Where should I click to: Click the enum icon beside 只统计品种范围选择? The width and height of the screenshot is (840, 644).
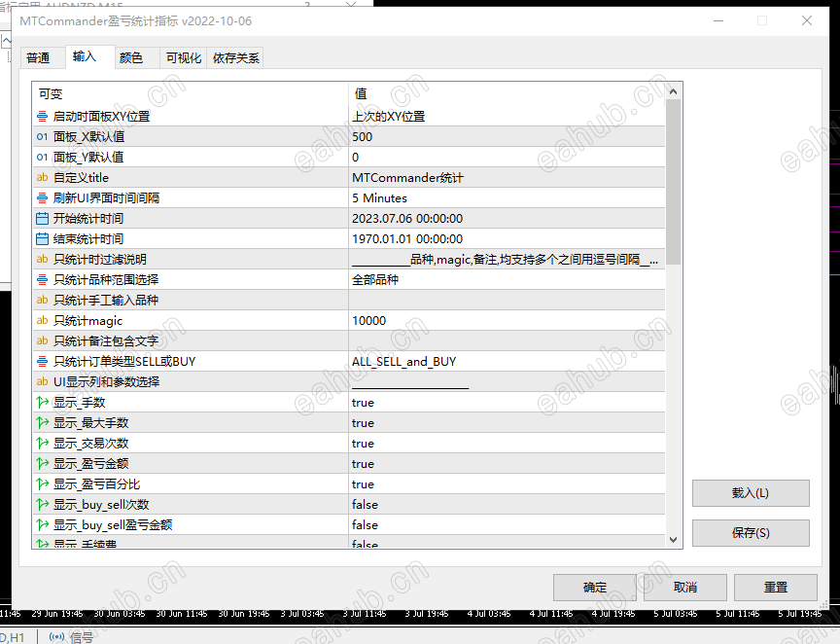tap(43, 279)
